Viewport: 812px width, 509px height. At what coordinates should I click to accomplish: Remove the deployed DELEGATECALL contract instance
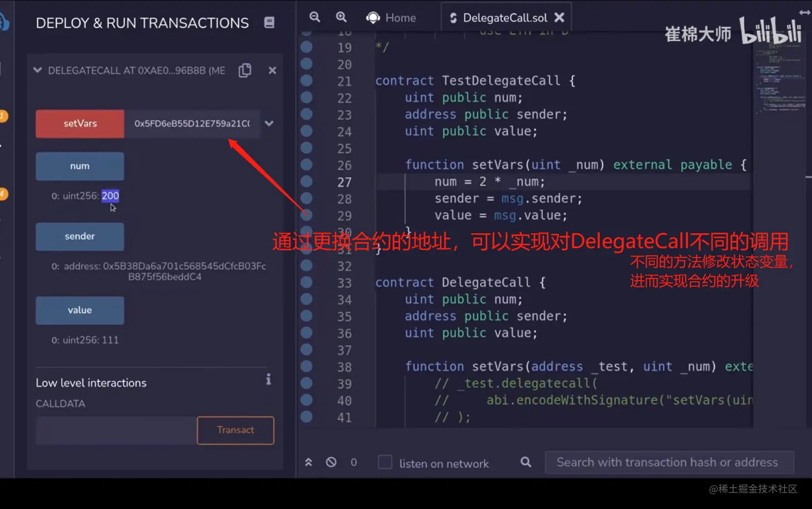tap(272, 71)
